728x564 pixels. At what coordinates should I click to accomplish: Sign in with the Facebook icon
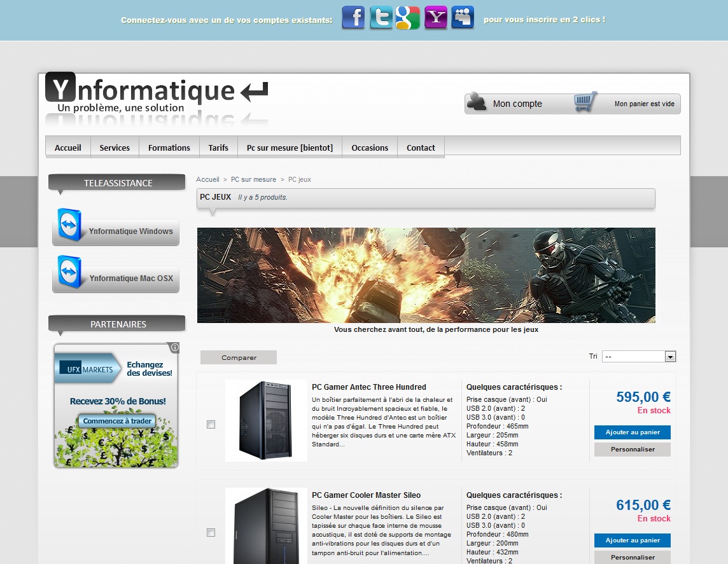[353, 18]
